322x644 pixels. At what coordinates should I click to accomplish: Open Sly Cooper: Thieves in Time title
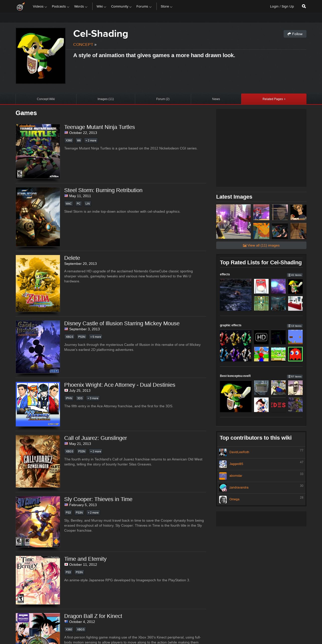(98, 499)
